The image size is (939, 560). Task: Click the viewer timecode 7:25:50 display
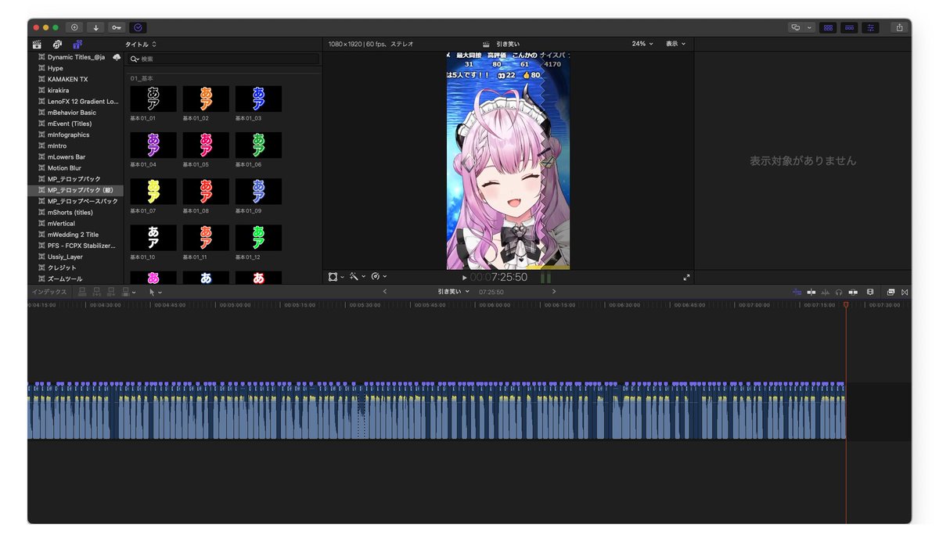point(498,277)
